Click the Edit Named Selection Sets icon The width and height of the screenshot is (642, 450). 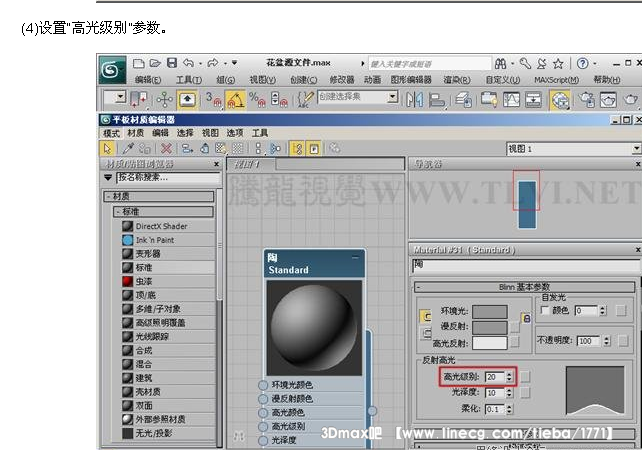(x=305, y=99)
